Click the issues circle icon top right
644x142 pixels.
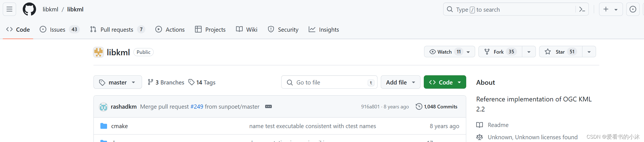pos(633,9)
